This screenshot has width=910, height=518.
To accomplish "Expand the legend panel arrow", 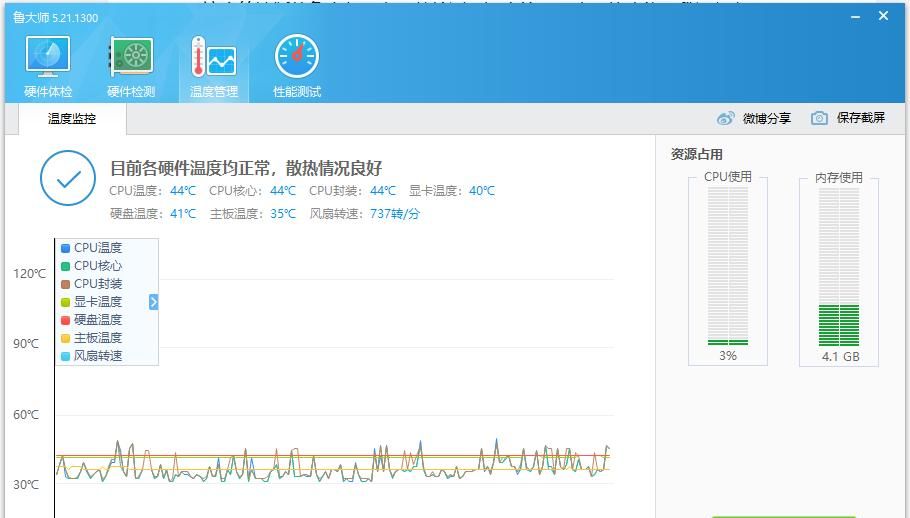I will click(x=153, y=302).
